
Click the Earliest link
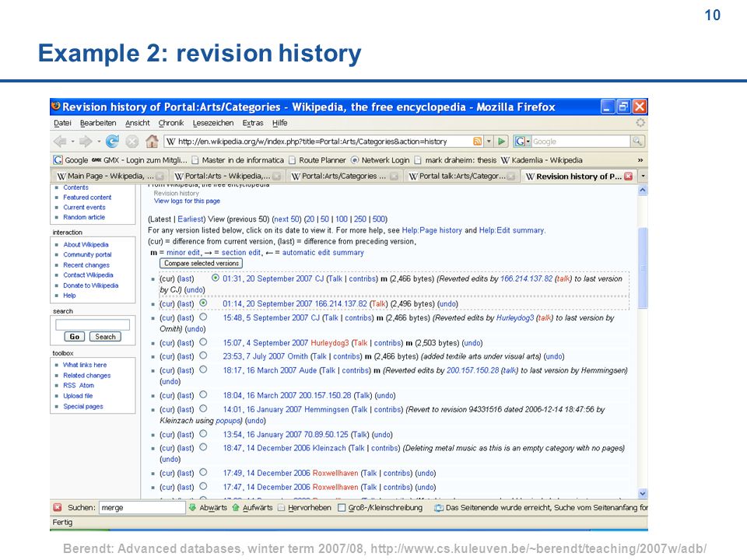click(191, 219)
